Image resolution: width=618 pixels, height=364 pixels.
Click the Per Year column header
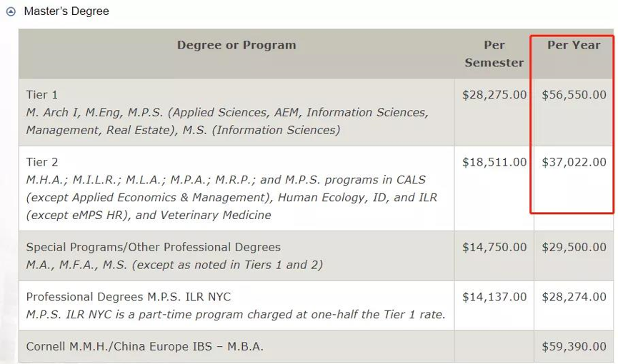pos(574,45)
